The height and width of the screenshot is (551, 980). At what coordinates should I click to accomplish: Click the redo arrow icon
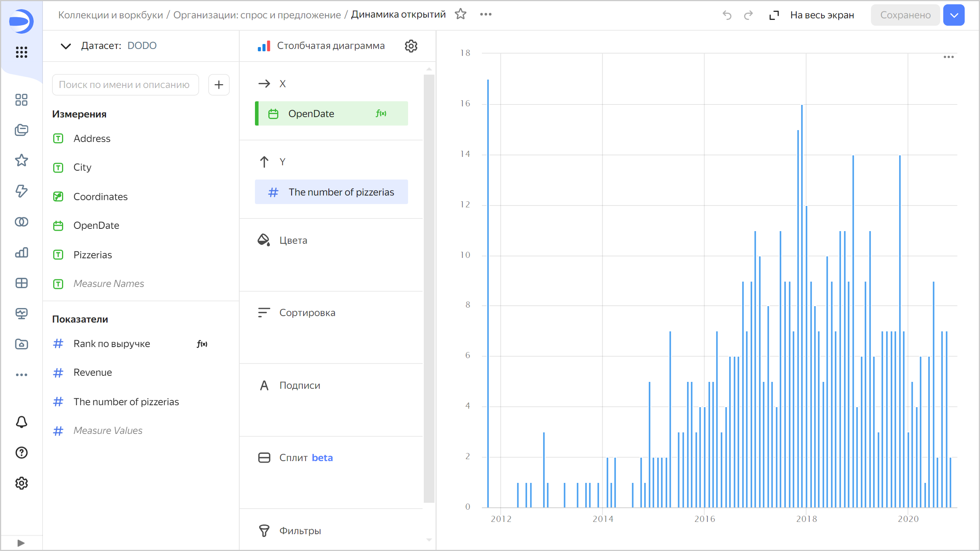[x=748, y=15]
